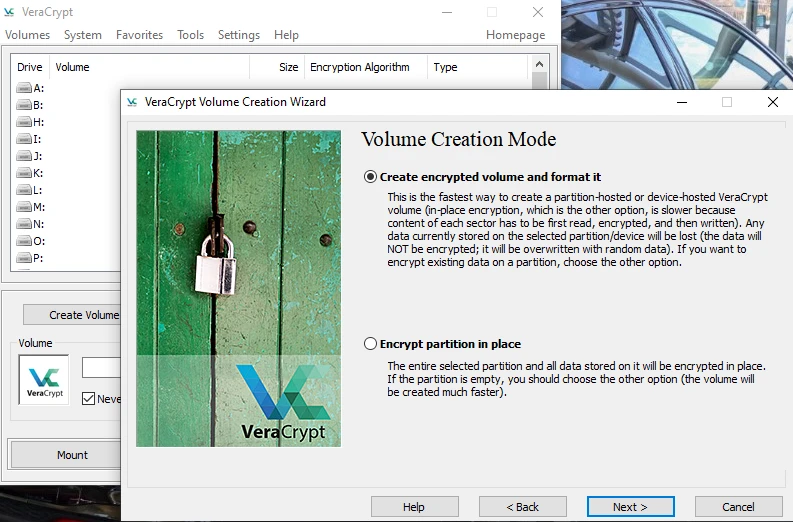
Task: Click the Mount button
Action: [x=66, y=455]
